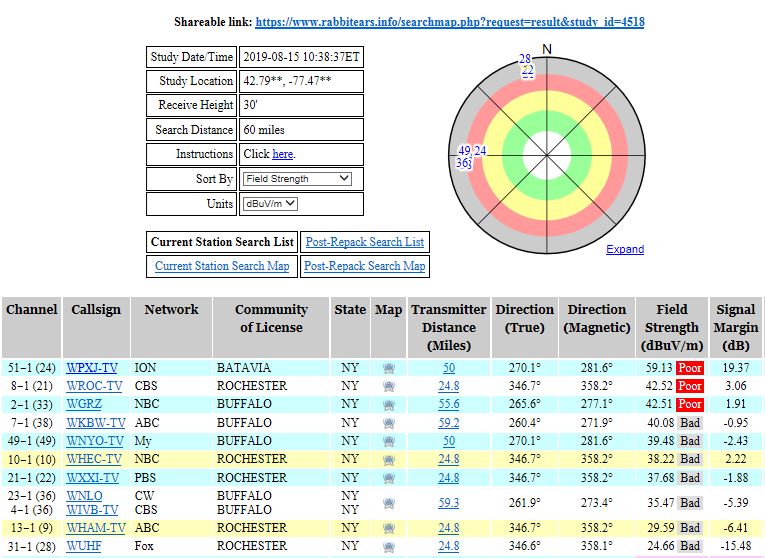Switch to Post-Repack Search List
This screenshot has width=765, height=558.
(x=364, y=242)
